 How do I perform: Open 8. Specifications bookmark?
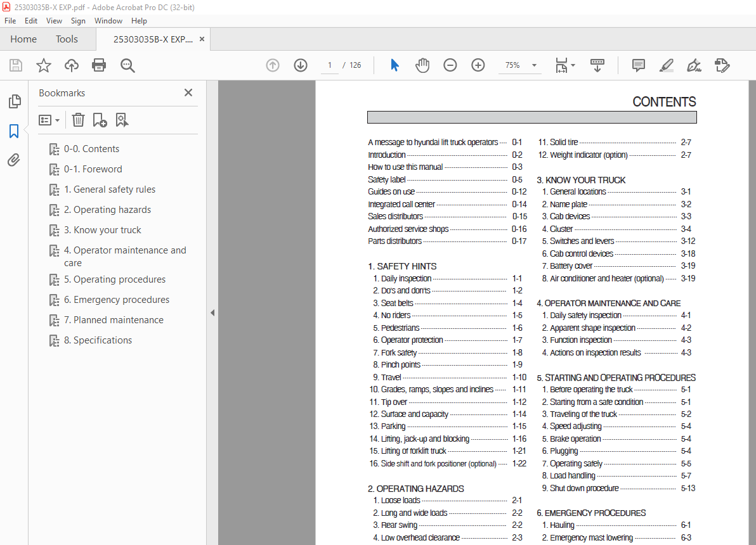98,340
